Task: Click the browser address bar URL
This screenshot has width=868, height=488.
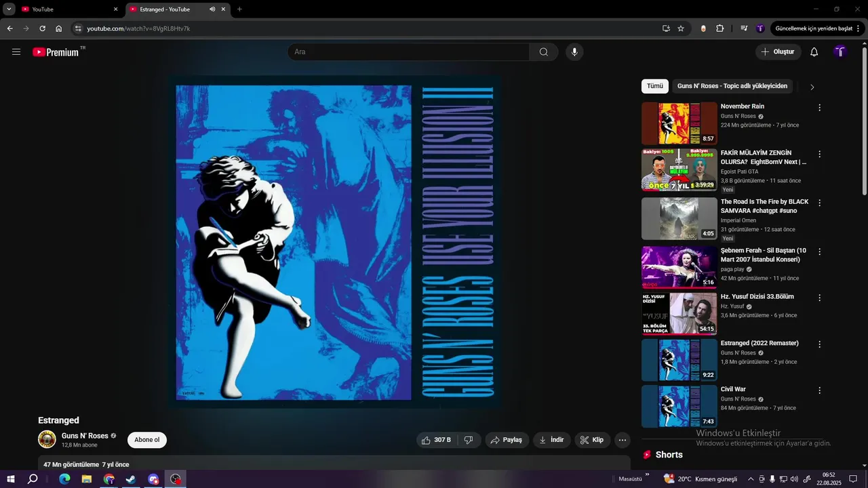Action: pyautogui.click(x=138, y=28)
